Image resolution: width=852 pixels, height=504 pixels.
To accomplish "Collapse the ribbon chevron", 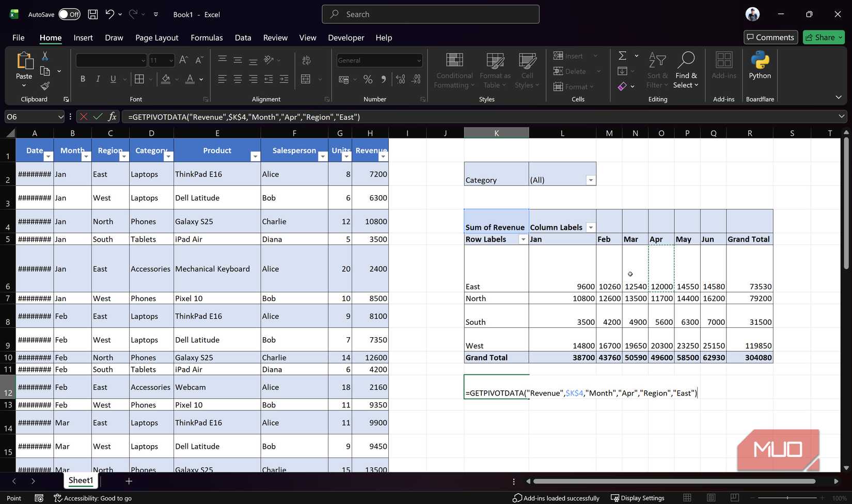I will coord(839,97).
